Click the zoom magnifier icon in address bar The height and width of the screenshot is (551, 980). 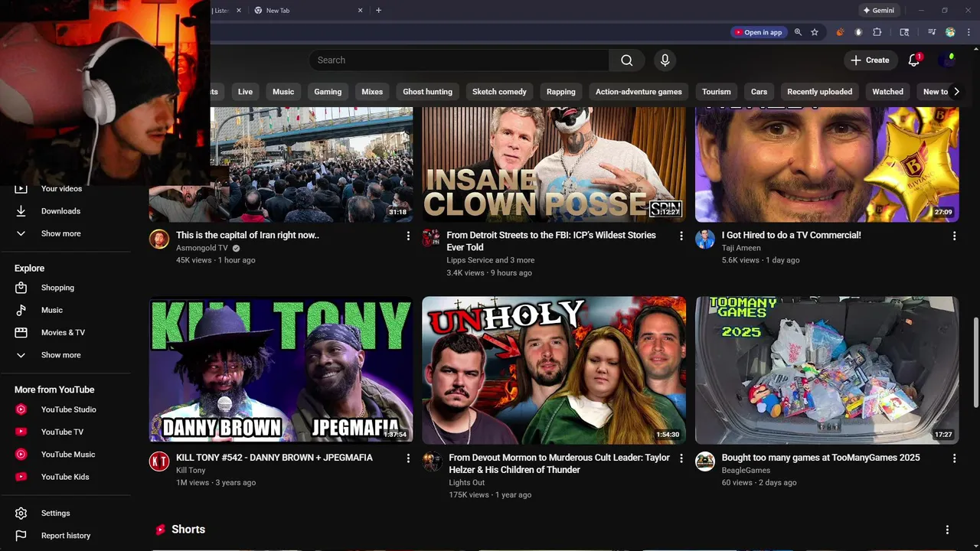click(x=798, y=32)
